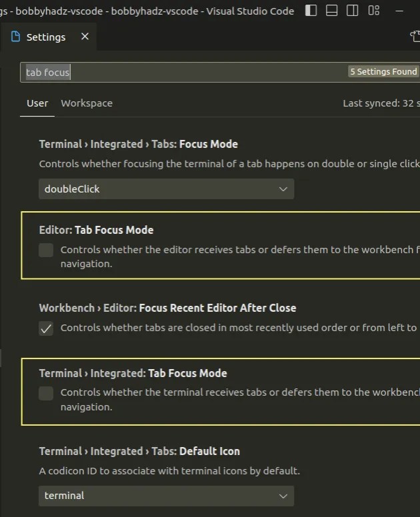420x517 pixels.
Task: Click the codicon ID description text
Action: 169,471
